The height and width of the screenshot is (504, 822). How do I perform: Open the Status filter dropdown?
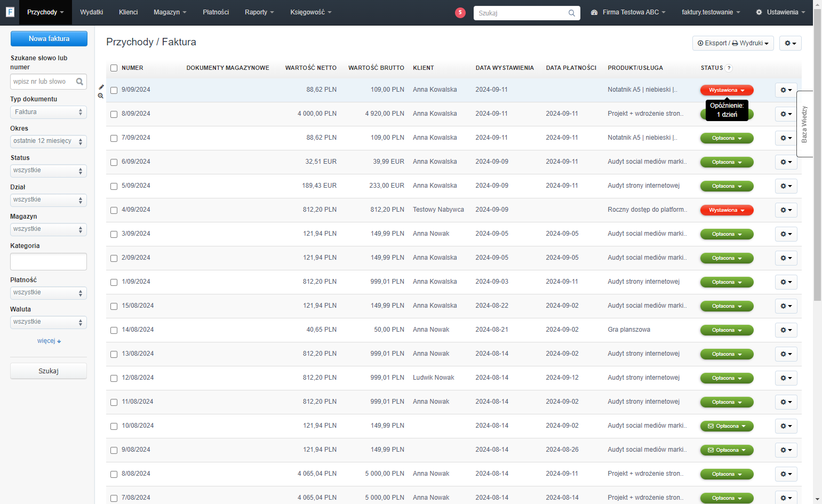pyautogui.click(x=49, y=171)
